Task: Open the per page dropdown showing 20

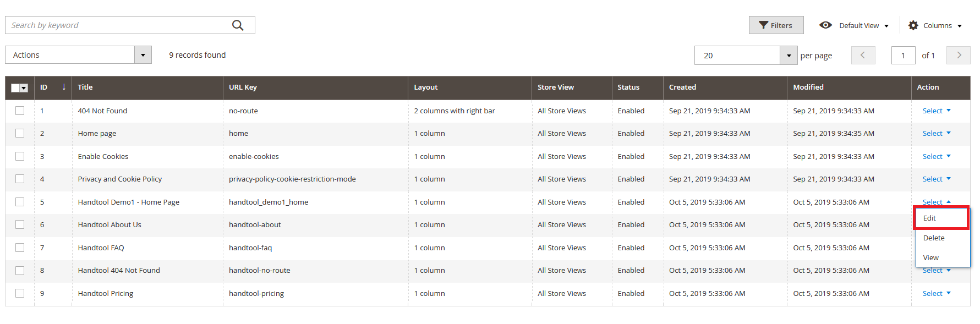Action: click(789, 55)
